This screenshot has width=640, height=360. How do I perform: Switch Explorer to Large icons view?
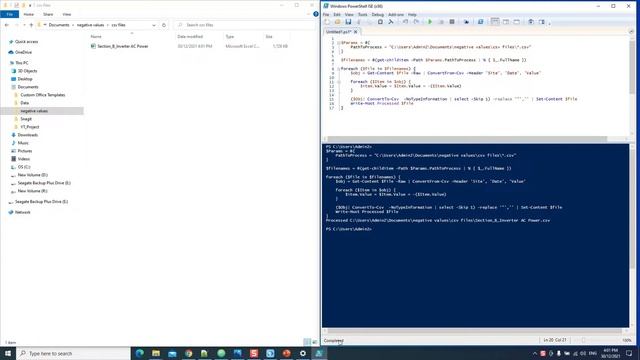315,342
